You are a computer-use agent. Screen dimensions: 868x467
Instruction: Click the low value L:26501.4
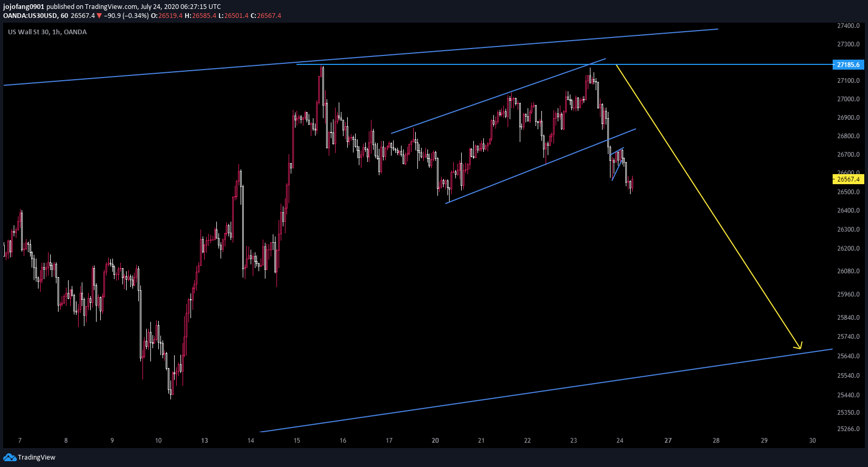[x=233, y=16]
